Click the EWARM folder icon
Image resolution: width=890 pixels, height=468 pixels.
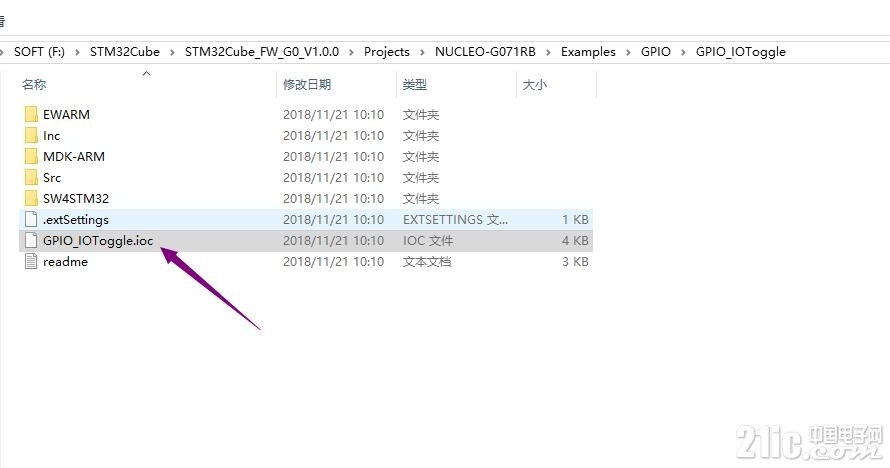pos(31,115)
